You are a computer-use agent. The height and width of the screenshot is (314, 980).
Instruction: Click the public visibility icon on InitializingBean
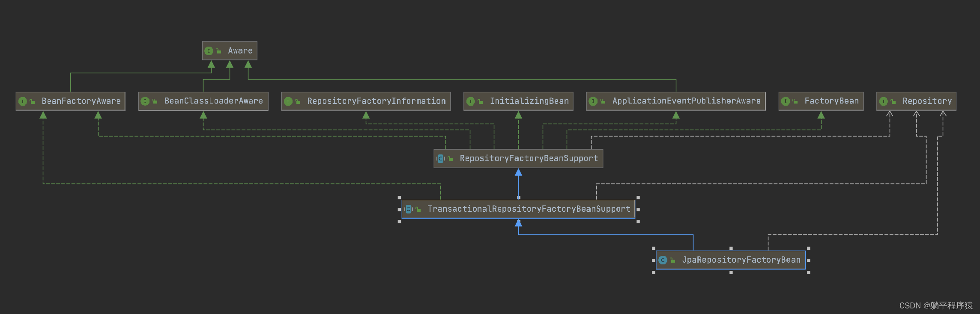480,101
